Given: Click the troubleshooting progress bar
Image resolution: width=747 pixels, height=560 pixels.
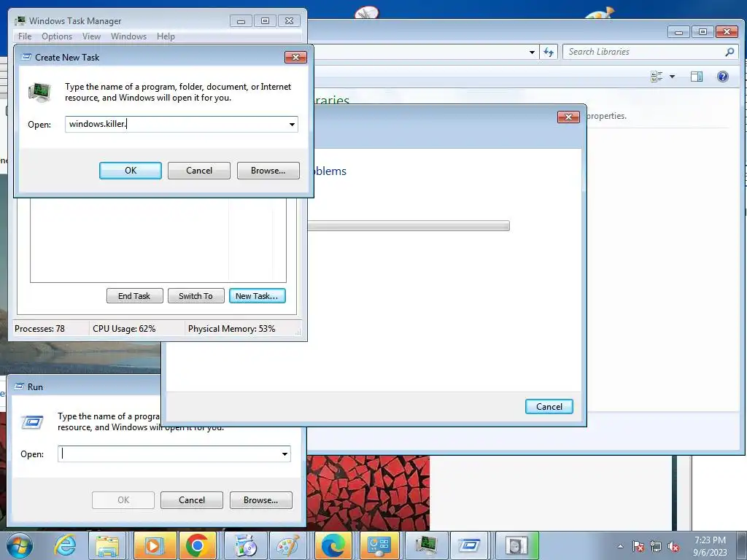Looking at the screenshot, I should [x=409, y=226].
